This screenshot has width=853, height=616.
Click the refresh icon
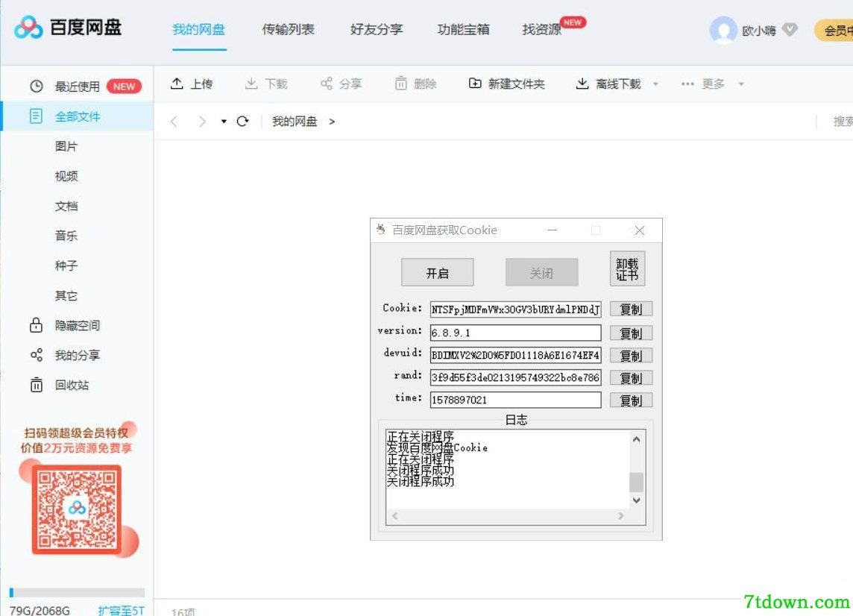coord(242,122)
